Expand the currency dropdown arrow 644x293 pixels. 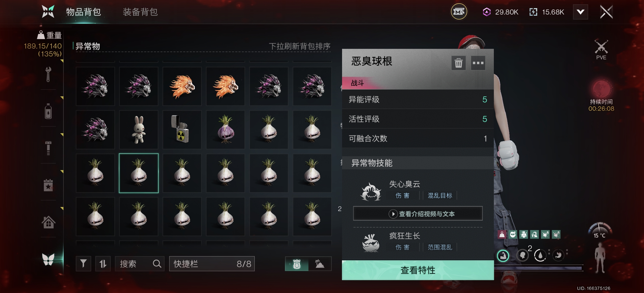pos(580,12)
